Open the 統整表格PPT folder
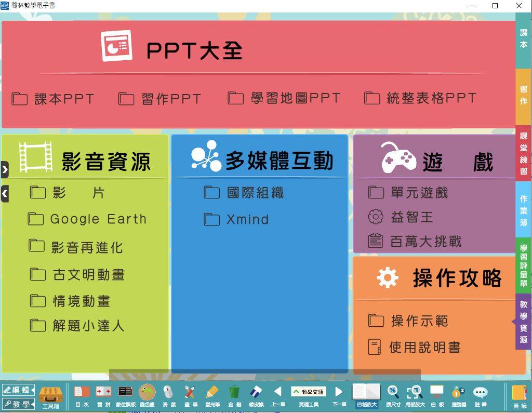Image resolution: width=532 pixels, height=413 pixels. click(x=420, y=98)
